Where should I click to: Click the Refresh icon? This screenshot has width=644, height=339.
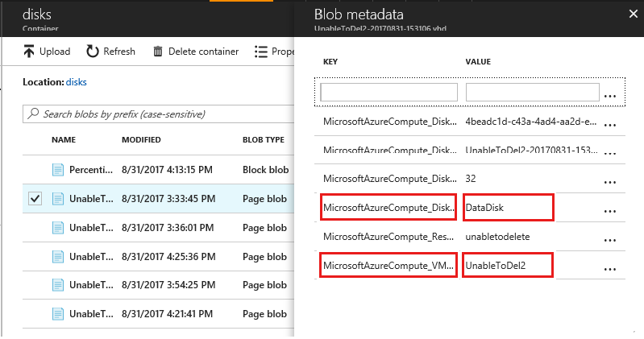click(x=93, y=52)
